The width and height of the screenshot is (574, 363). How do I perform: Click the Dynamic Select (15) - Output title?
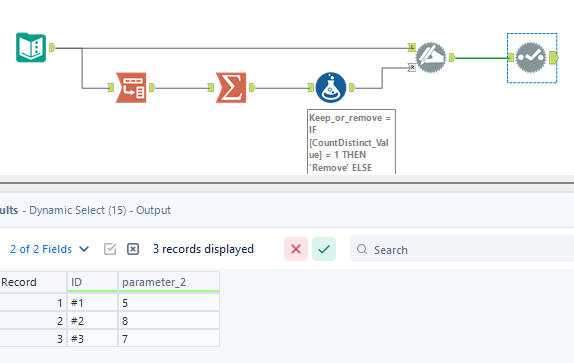[x=100, y=210]
